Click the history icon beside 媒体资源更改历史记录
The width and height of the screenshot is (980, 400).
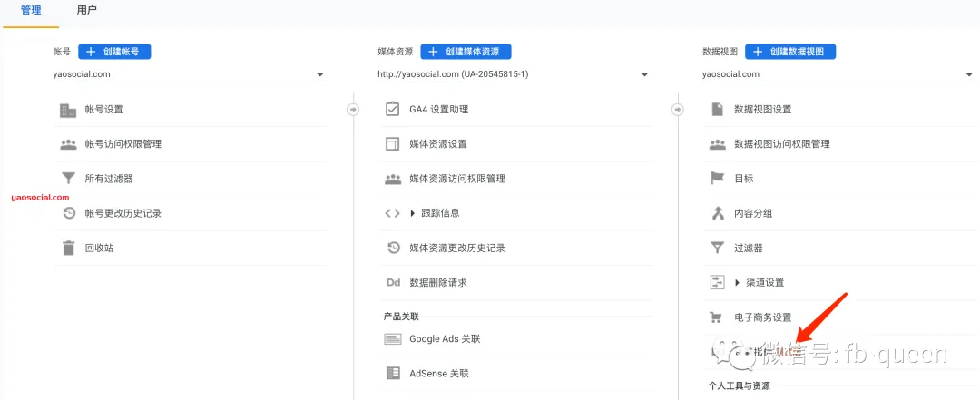pos(393,249)
